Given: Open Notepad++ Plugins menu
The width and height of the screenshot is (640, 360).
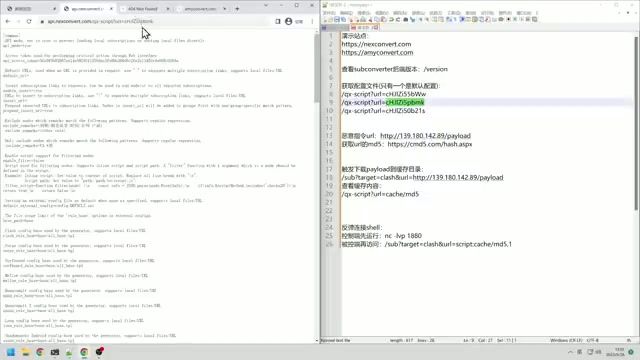Looking at the screenshot, I should tap(504, 13).
